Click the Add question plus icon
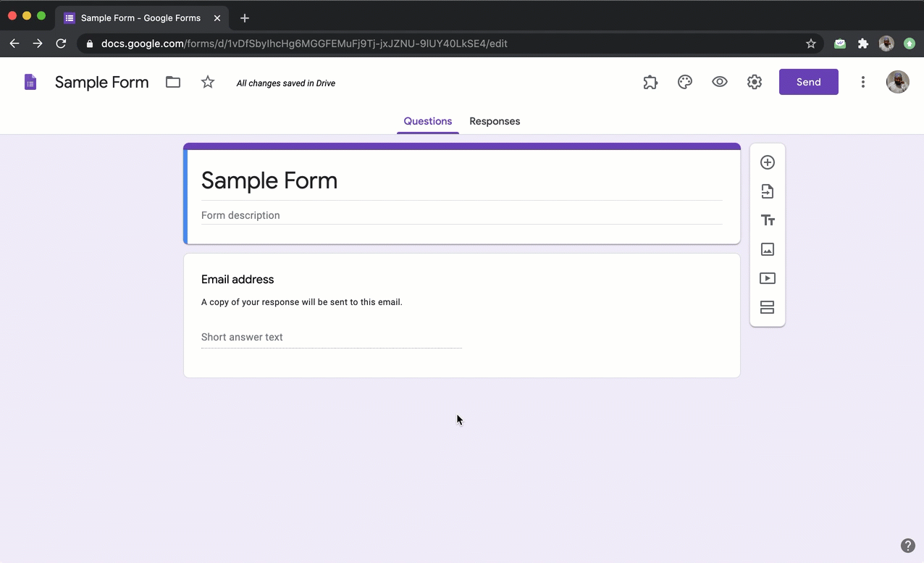Viewport: 924px width, 563px height. point(768,162)
